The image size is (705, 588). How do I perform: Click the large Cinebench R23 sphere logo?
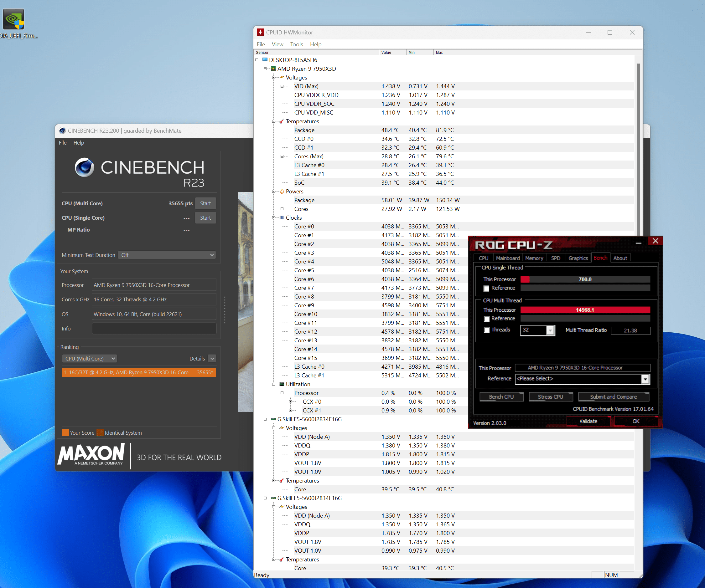click(84, 167)
